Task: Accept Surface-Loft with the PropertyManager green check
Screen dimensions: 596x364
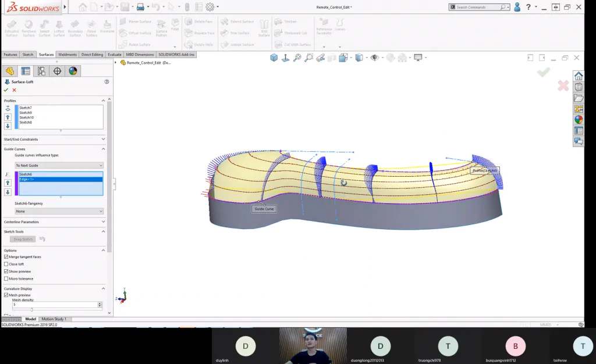Action: tap(6, 90)
